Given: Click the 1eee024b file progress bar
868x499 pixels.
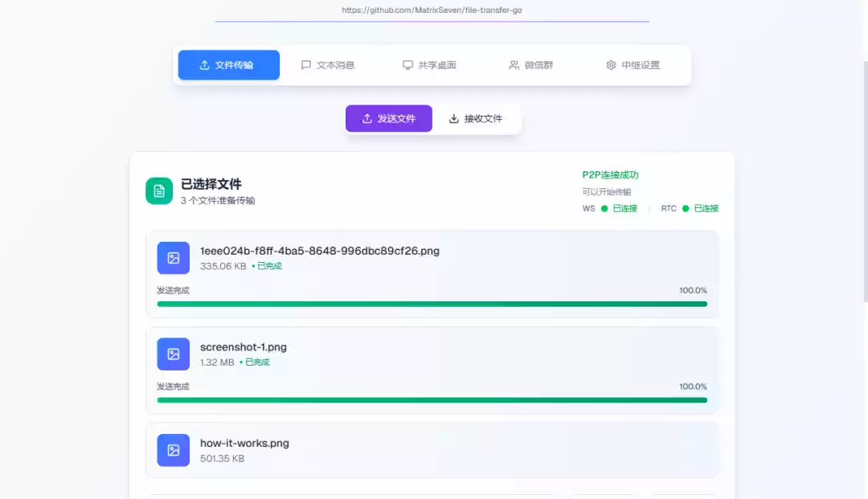Looking at the screenshot, I should pos(432,304).
